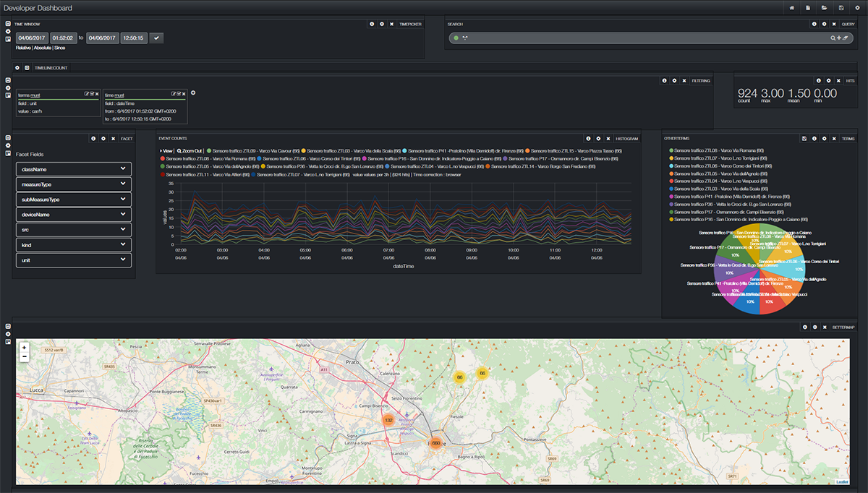The width and height of the screenshot is (868, 493).
Task: Click the ZTL09 Via Cavour legend color dot
Action: click(x=209, y=150)
